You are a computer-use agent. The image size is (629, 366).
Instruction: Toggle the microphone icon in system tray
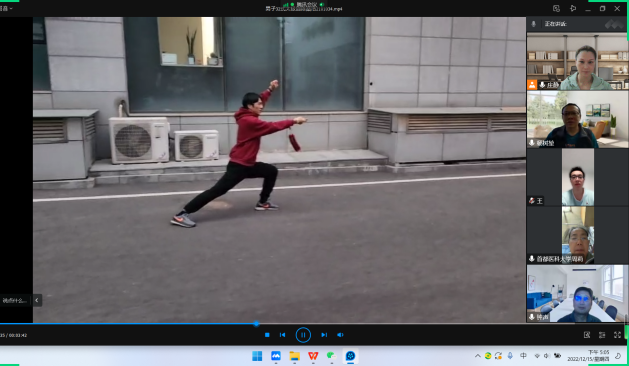[510, 356]
